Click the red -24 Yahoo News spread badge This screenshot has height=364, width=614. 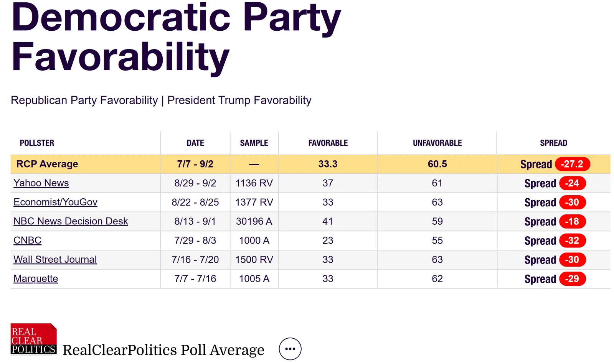[x=572, y=183]
